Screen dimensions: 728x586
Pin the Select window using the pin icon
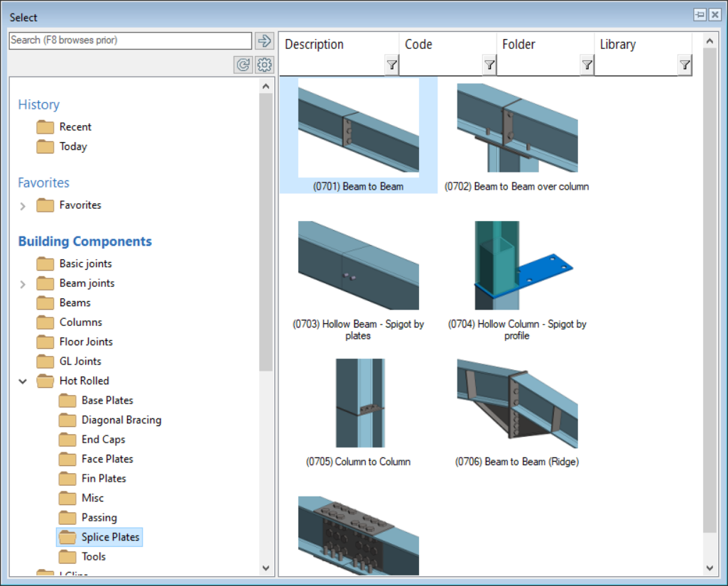700,14
